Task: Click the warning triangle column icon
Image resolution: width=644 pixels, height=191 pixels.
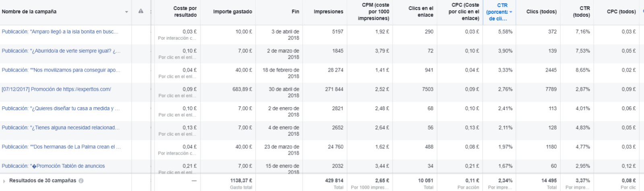Action: (x=141, y=11)
